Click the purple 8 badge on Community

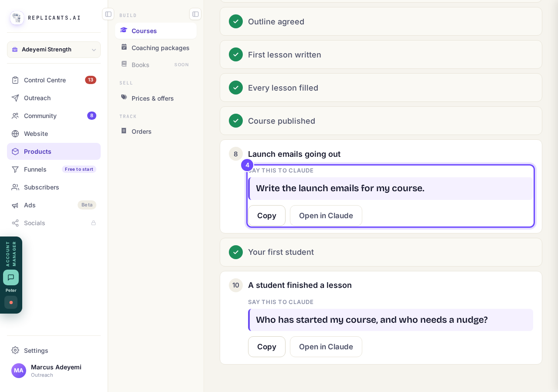92,115
